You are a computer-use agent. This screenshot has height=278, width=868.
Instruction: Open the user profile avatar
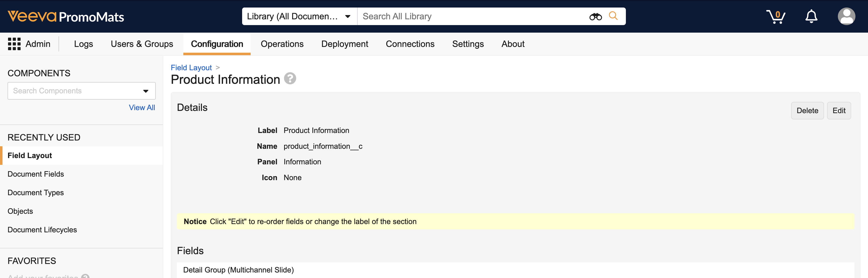click(x=846, y=17)
